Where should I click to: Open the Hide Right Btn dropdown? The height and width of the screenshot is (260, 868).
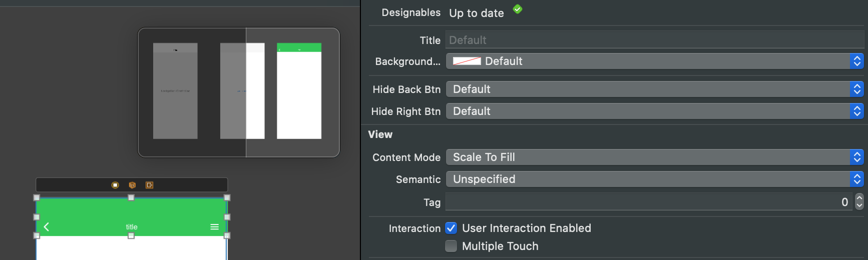click(x=655, y=111)
